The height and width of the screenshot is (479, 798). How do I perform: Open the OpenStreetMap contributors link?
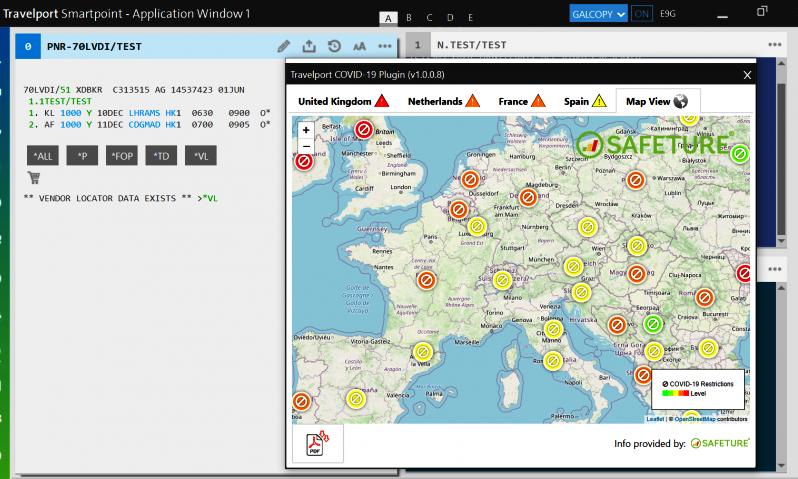pos(697,419)
